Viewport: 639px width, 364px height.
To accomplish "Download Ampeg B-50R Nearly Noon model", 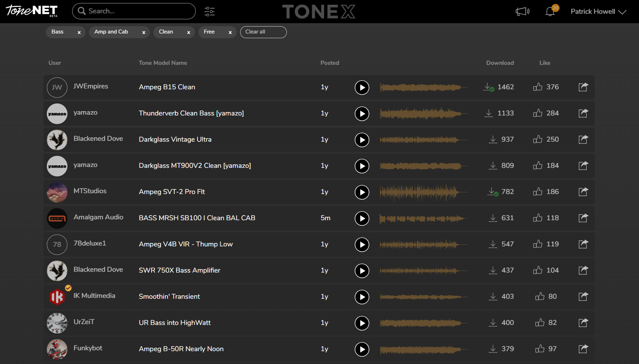I will pyautogui.click(x=493, y=349).
